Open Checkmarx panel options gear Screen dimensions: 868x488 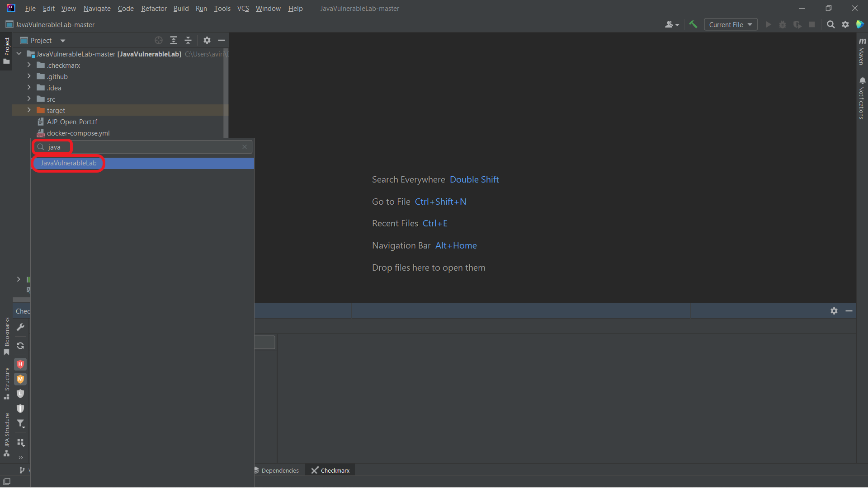point(834,311)
